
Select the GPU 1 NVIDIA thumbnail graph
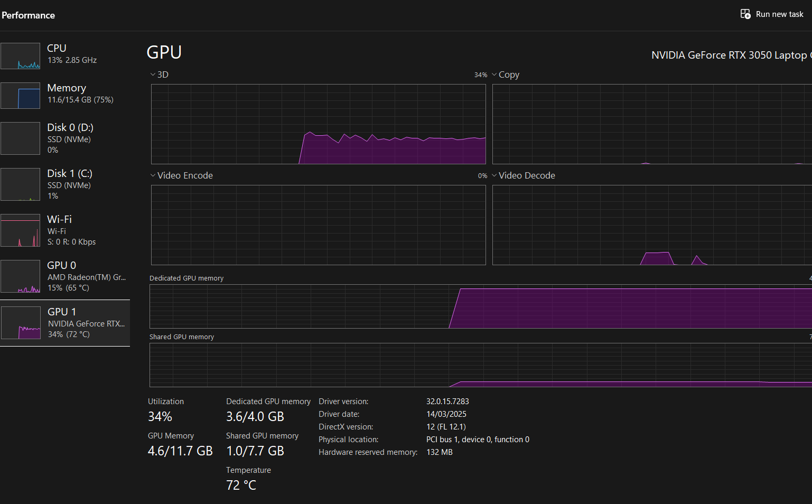(21, 323)
